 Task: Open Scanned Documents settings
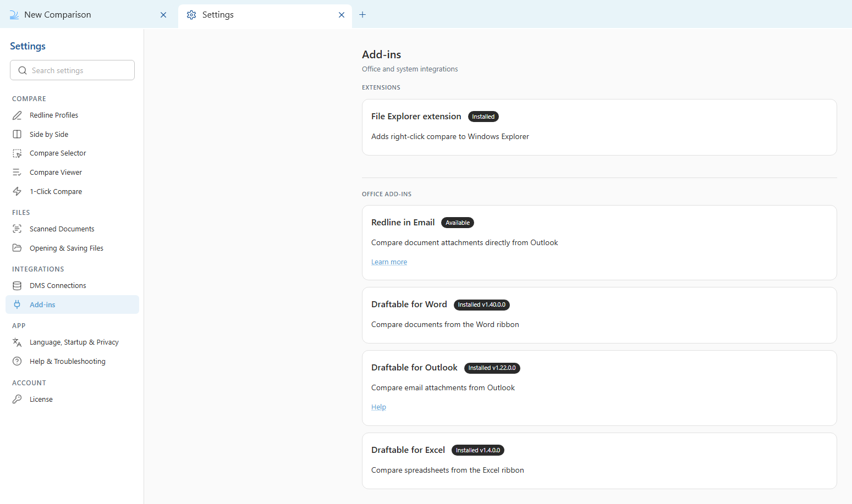(72, 229)
